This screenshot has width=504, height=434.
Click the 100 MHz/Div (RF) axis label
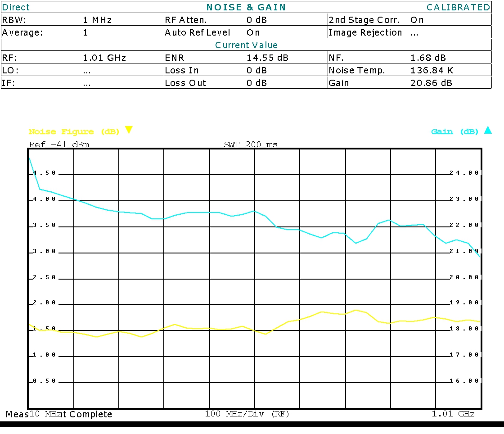click(x=247, y=414)
